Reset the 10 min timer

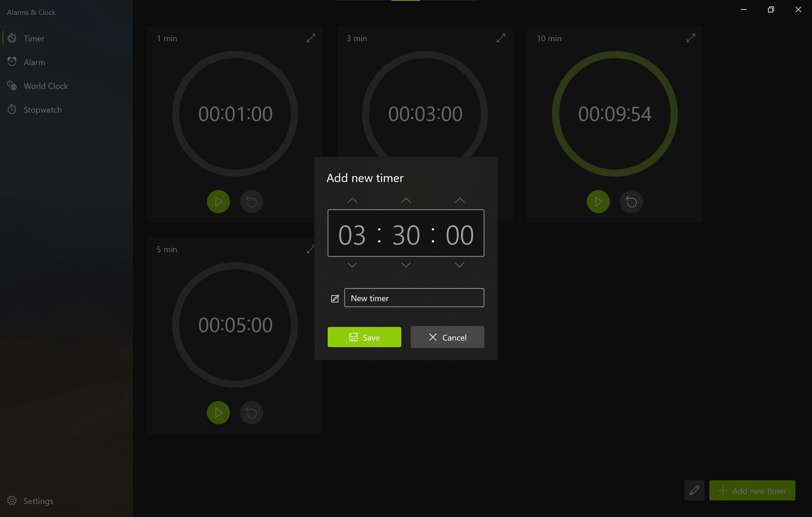(x=631, y=202)
